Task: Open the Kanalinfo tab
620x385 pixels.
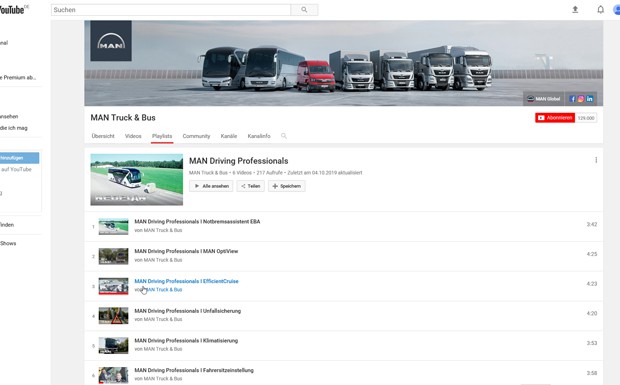Action: (x=259, y=136)
